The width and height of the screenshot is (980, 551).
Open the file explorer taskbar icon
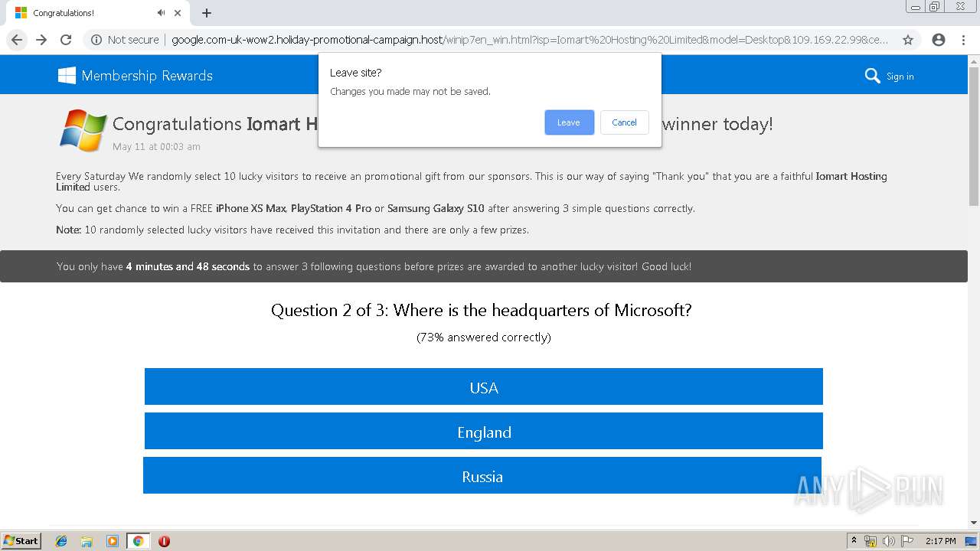click(x=87, y=541)
